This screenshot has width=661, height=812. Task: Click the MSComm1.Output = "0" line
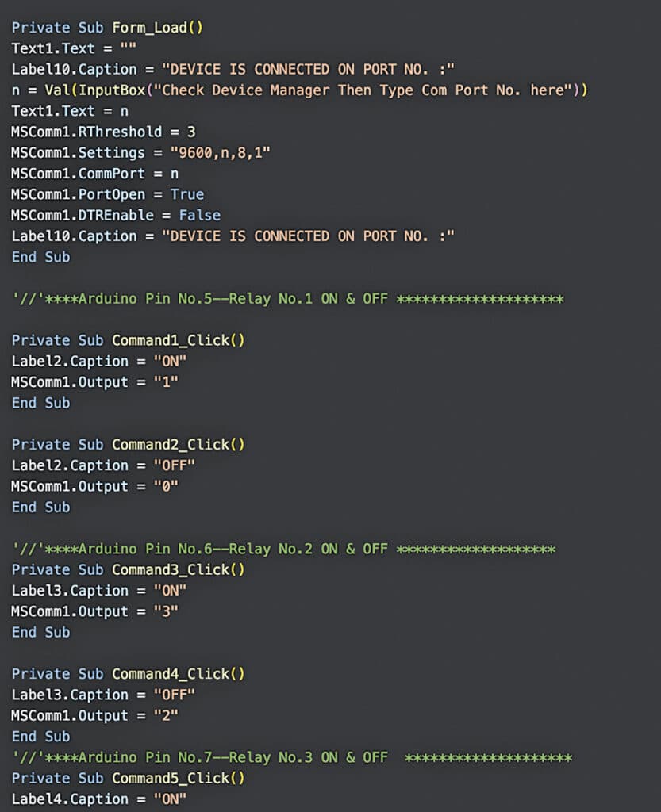94,486
